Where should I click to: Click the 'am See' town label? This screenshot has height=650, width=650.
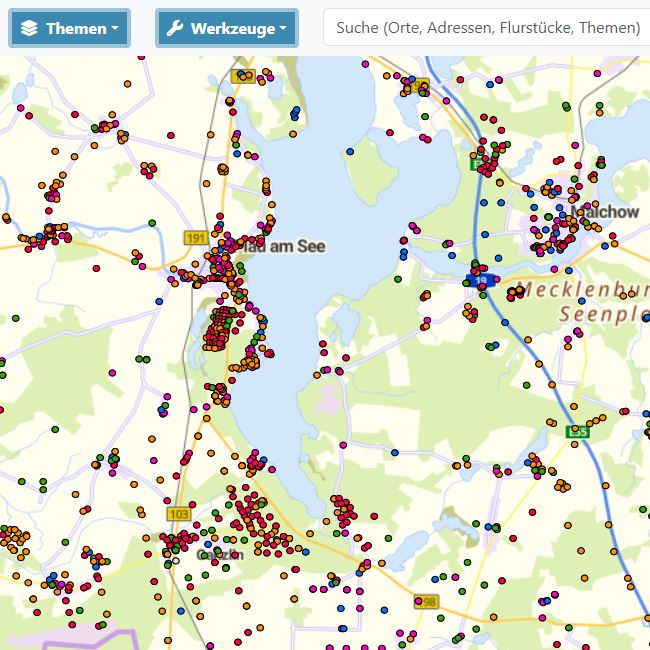(x=297, y=247)
